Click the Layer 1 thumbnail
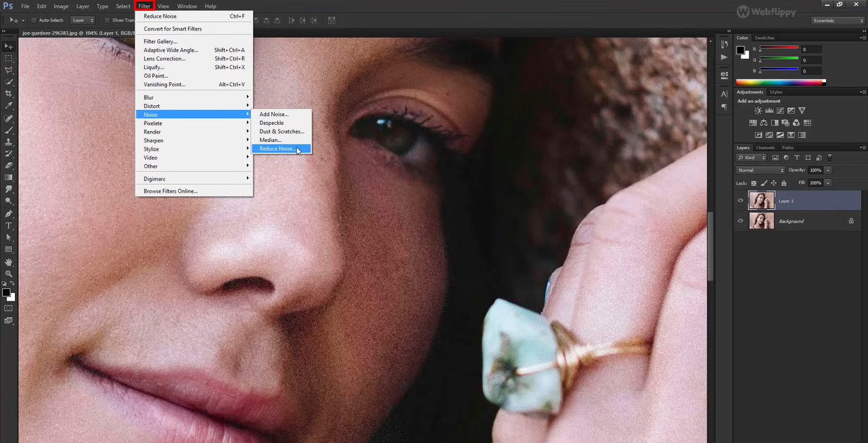868x443 pixels. (x=761, y=201)
